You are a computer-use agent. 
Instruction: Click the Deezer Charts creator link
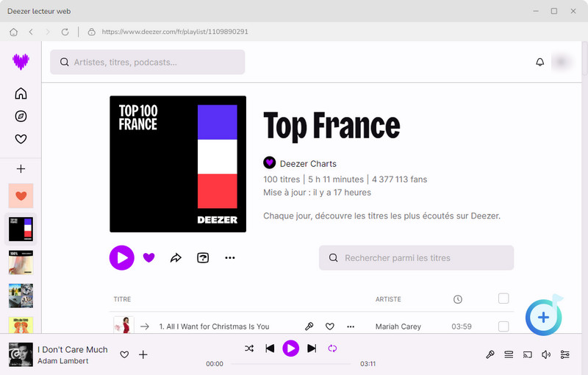[308, 163]
